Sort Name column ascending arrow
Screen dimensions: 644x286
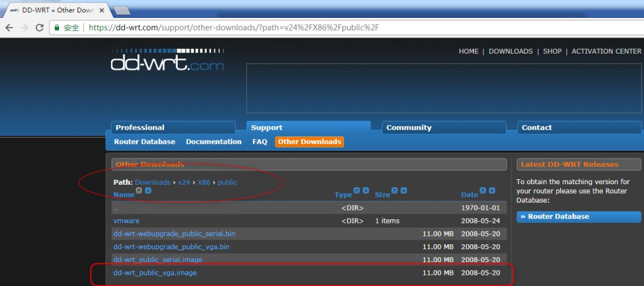tap(148, 191)
